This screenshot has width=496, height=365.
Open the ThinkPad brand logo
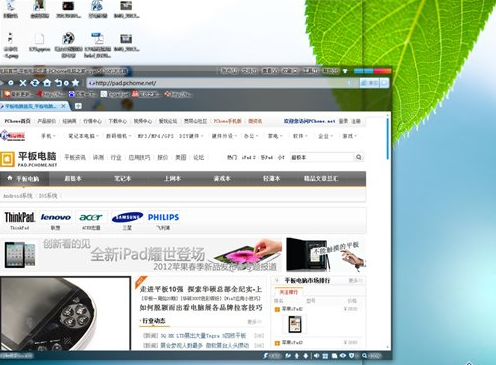[x=20, y=217]
